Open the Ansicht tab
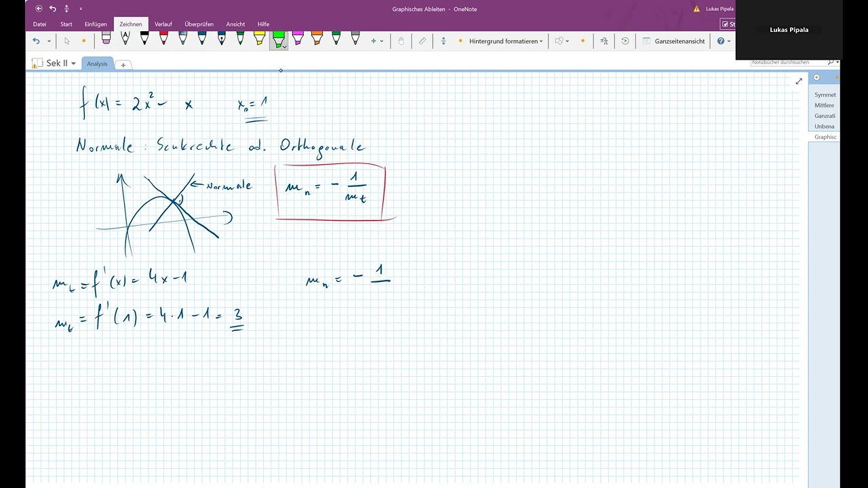Viewport: 868px width, 488px height. coord(236,24)
